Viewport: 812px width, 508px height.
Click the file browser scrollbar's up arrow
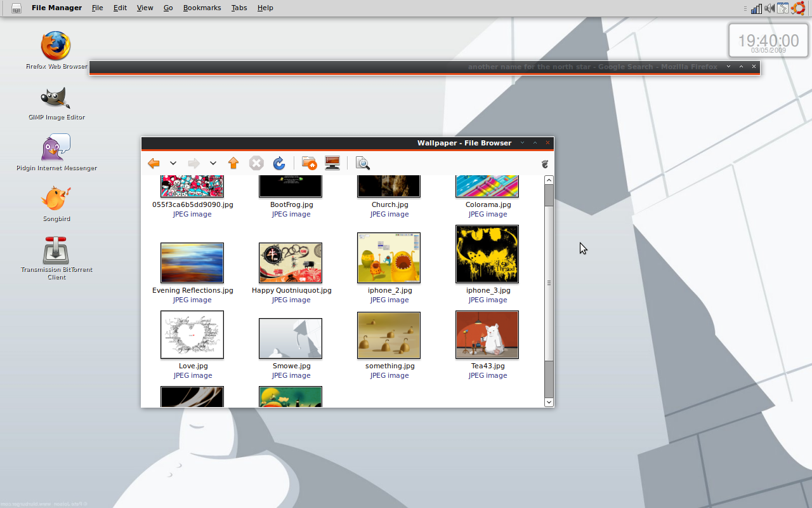(x=549, y=180)
